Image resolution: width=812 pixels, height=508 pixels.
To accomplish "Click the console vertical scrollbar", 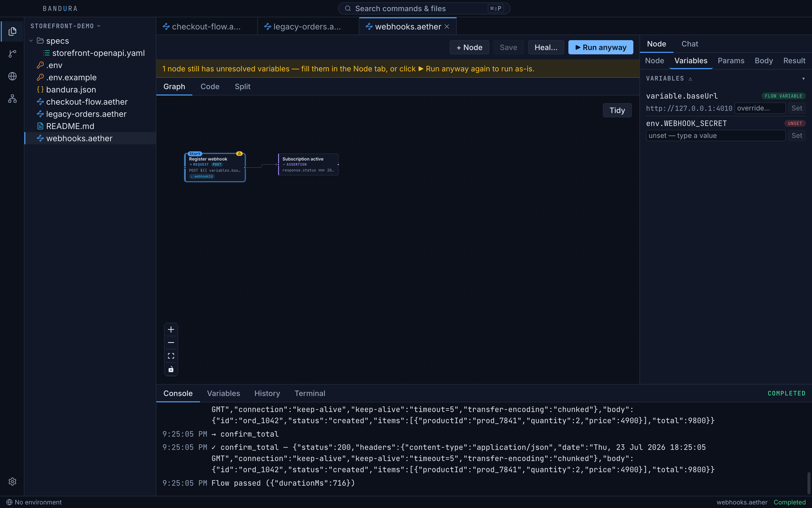I will (808, 483).
